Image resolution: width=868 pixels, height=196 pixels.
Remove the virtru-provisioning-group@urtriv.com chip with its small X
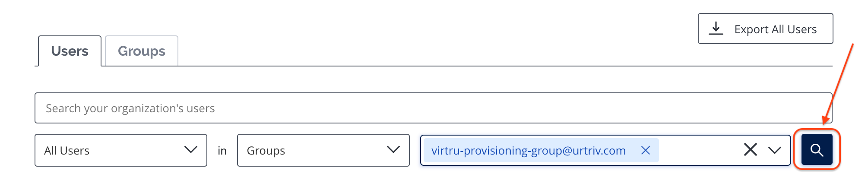pos(645,150)
